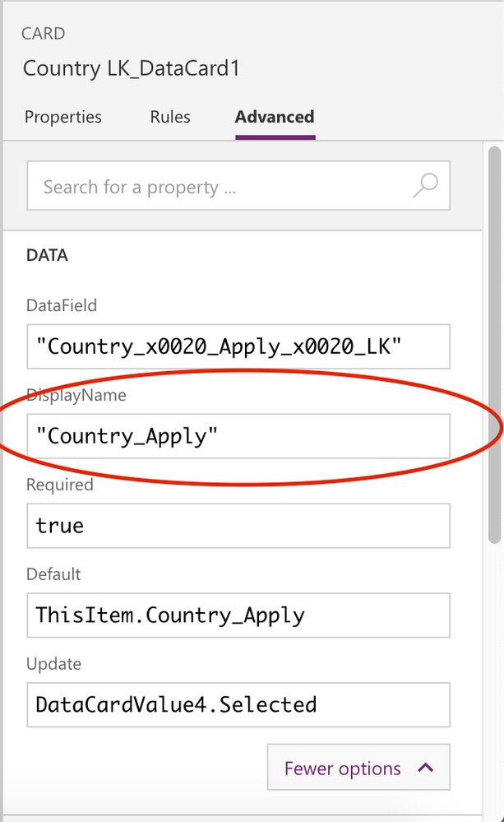Select the card name Country LK_DataCard1
Image resolution: width=504 pixels, height=822 pixels.
tap(132, 68)
